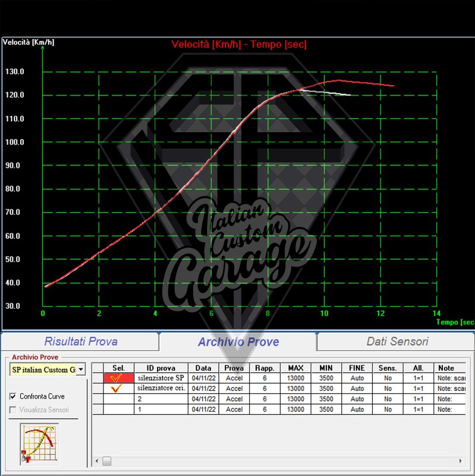
Task: Tick the selection cell for test 1
Action: pos(118,409)
